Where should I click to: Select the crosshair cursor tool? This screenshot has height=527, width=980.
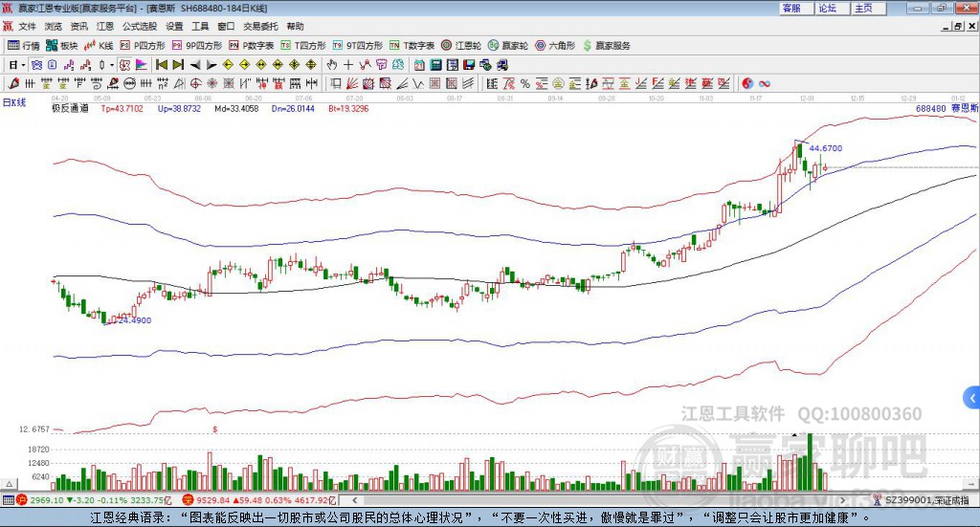pyautogui.click(x=348, y=65)
